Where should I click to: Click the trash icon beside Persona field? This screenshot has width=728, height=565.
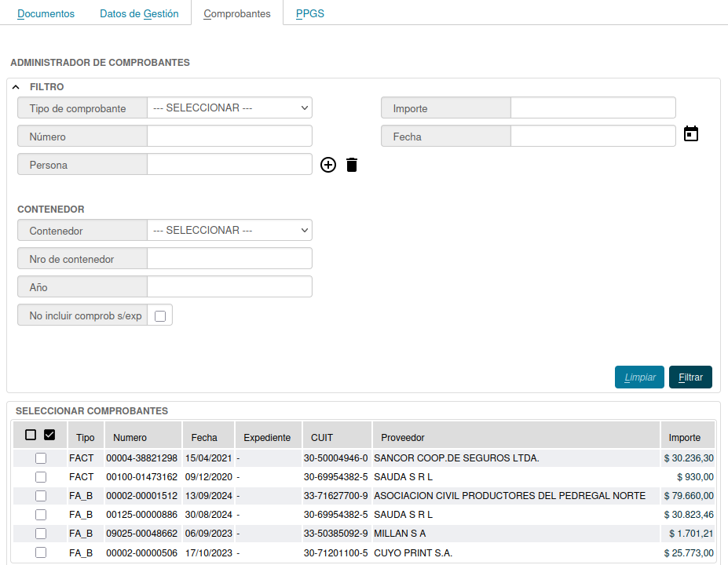(352, 165)
